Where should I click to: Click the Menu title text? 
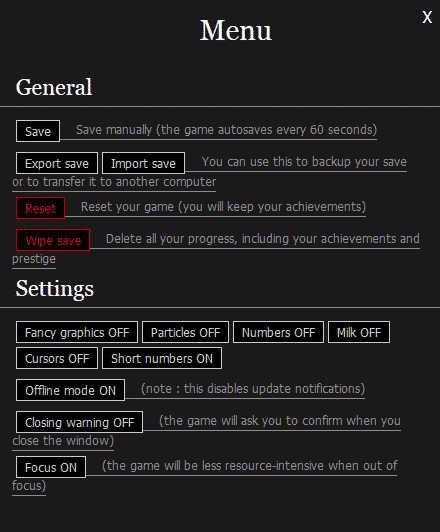(235, 30)
